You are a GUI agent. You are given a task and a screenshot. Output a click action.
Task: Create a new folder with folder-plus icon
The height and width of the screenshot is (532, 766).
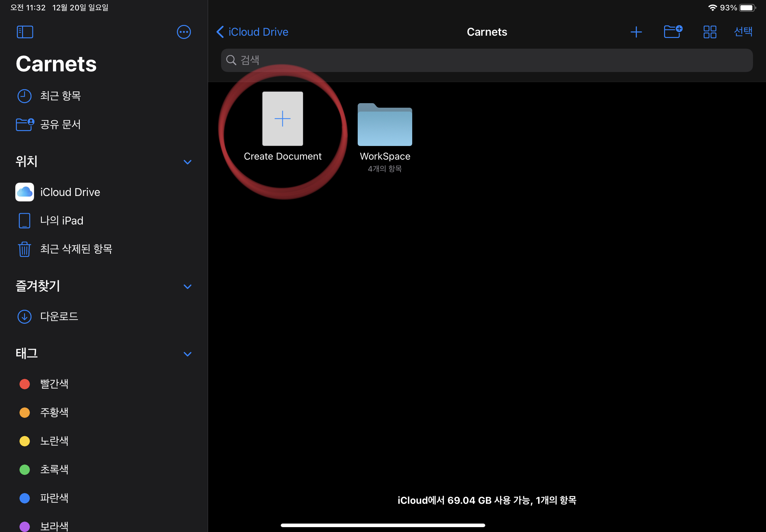[673, 32]
